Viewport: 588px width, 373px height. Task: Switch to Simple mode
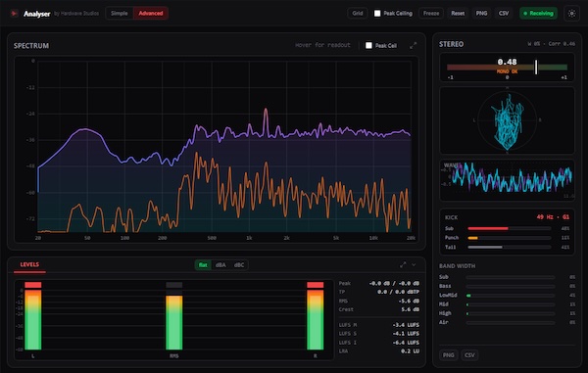tap(120, 13)
